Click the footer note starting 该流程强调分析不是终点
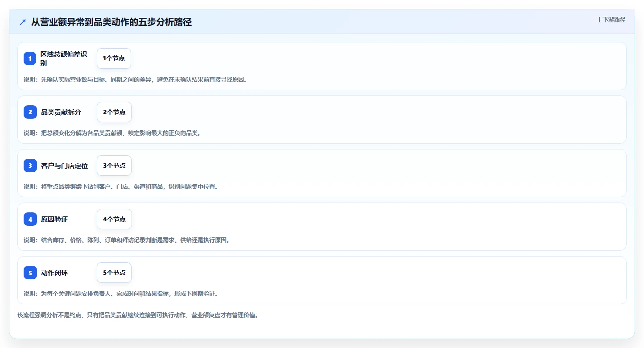Image resolution: width=644 pixels, height=348 pixels. pyautogui.click(x=138, y=315)
